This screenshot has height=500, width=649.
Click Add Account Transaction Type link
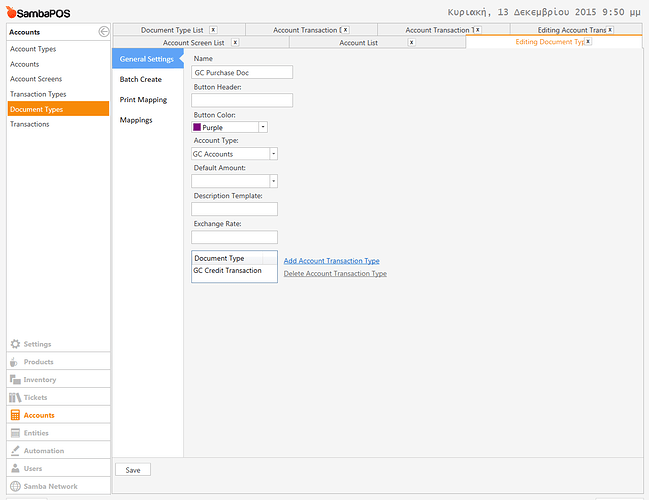click(332, 261)
